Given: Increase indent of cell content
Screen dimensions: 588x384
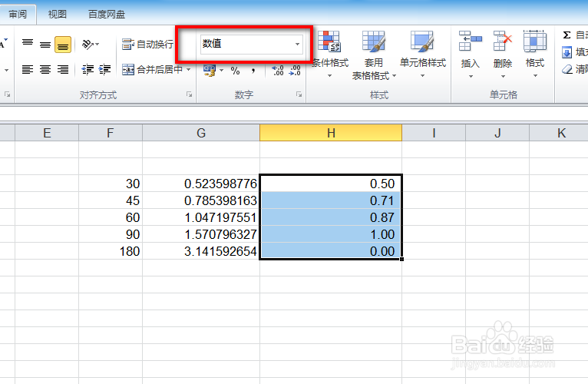Looking at the screenshot, I should [x=104, y=69].
